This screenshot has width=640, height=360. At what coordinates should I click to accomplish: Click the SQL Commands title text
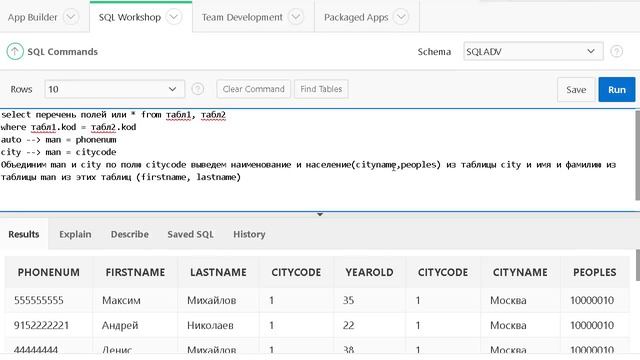point(62,51)
